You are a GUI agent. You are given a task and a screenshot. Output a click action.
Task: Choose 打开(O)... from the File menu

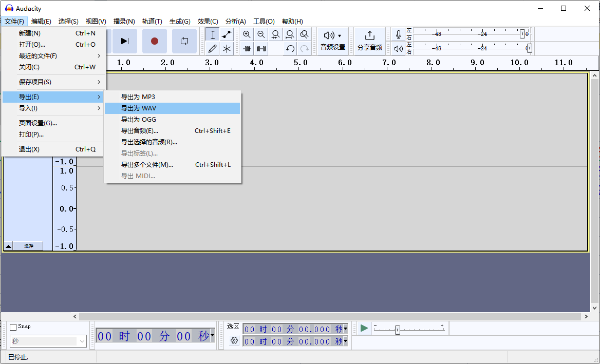coord(53,44)
